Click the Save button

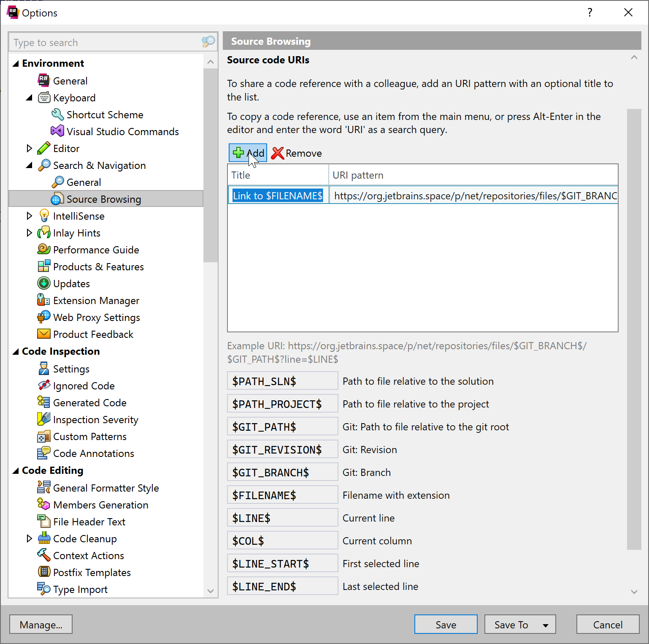coord(446,625)
